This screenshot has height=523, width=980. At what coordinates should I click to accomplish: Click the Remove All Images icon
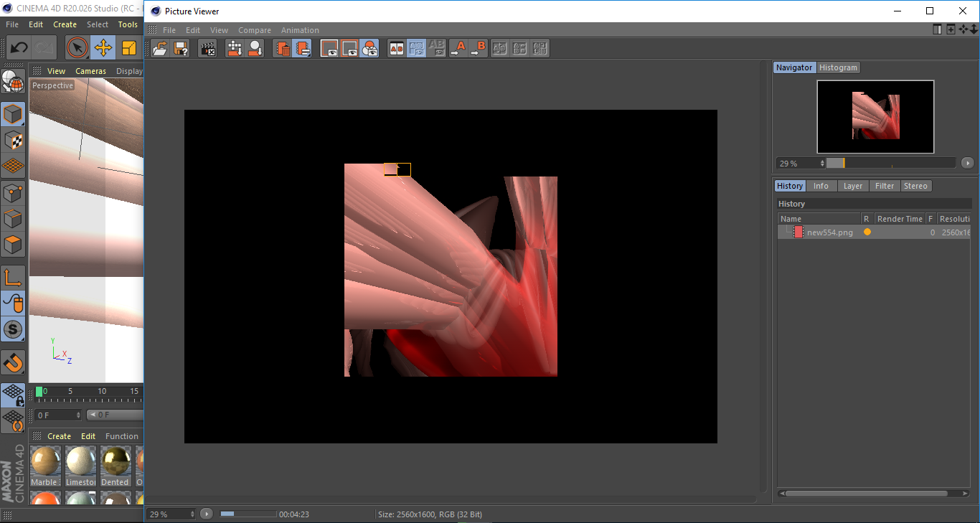click(x=302, y=48)
